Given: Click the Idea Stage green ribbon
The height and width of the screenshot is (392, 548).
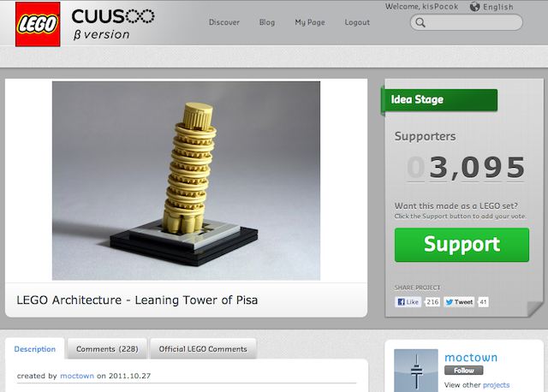Looking at the screenshot, I should pyautogui.click(x=439, y=100).
